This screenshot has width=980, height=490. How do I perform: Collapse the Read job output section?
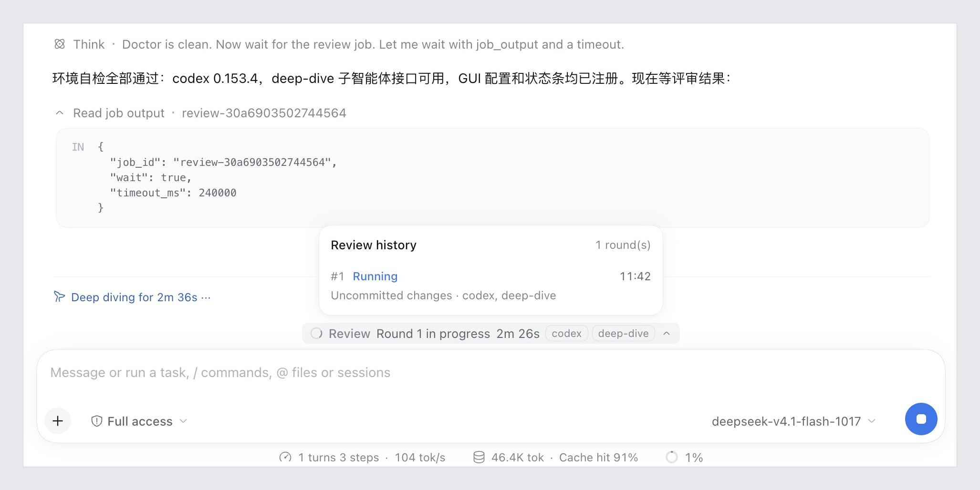[60, 113]
